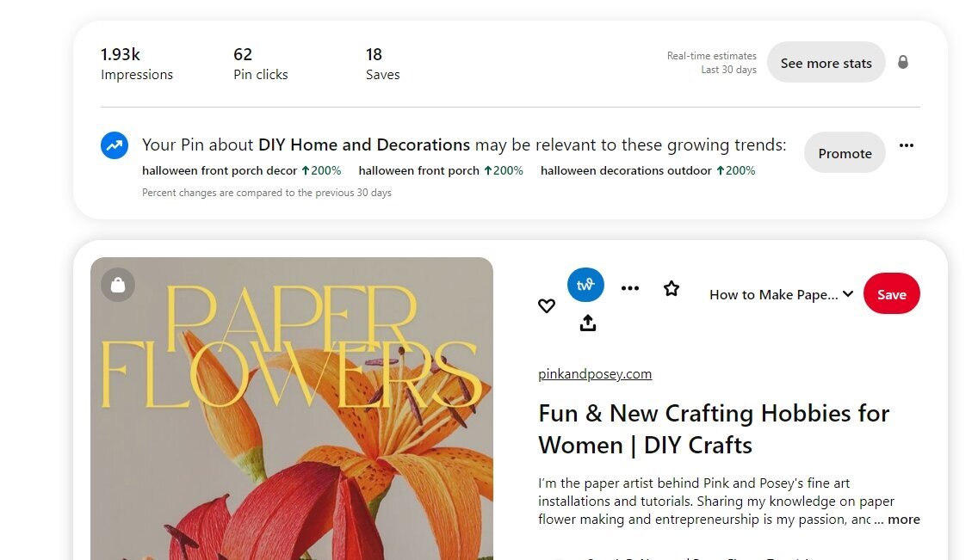Open the pin's three-dot options menu
978x560 pixels.
click(x=630, y=288)
